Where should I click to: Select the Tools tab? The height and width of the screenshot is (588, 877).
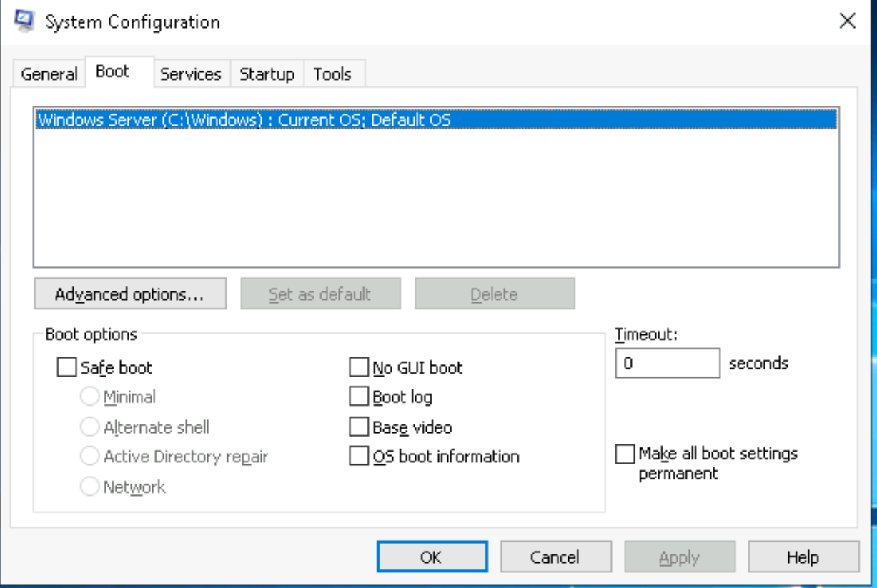coord(332,74)
